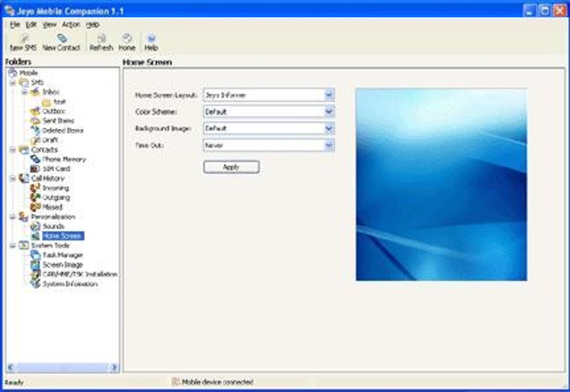The height and width of the screenshot is (392, 570).
Task: Click the Screen Image icon
Action: [35, 264]
